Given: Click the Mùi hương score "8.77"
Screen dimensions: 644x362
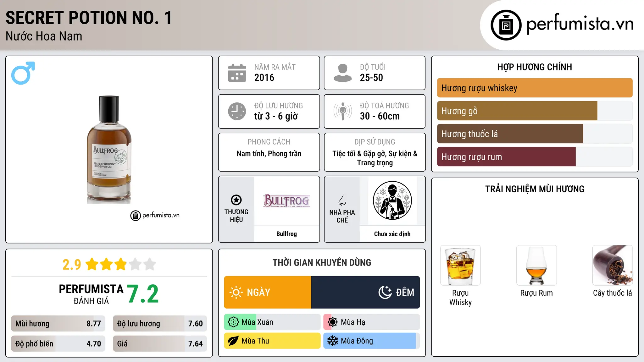Looking at the screenshot, I should pyautogui.click(x=94, y=324).
